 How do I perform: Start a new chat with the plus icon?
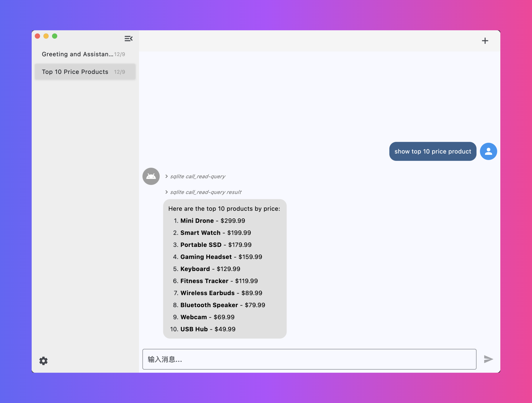485,41
